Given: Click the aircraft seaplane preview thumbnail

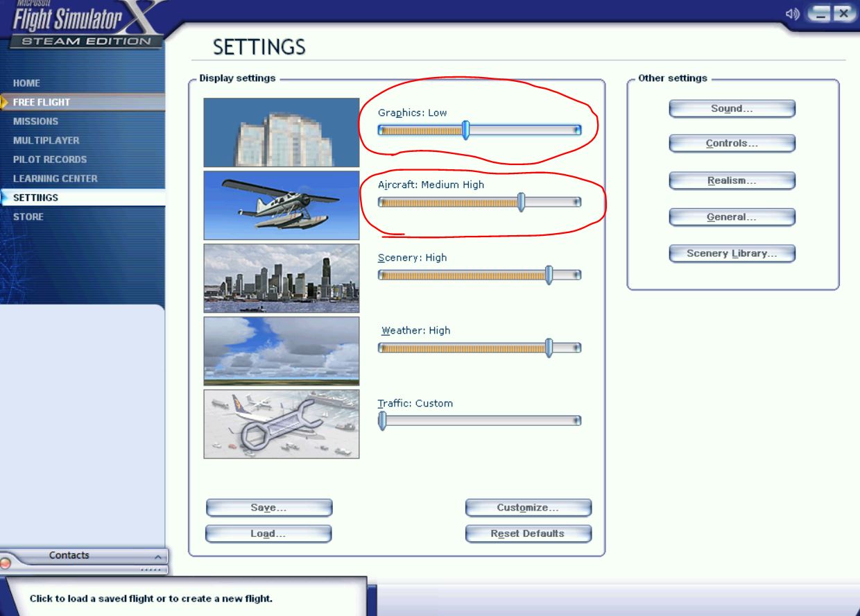Looking at the screenshot, I should click(282, 205).
